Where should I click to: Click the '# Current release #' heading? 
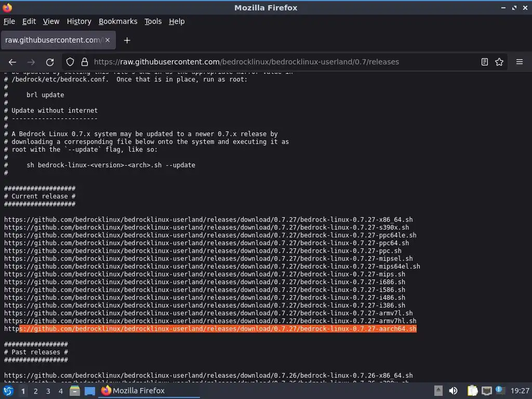39,196
